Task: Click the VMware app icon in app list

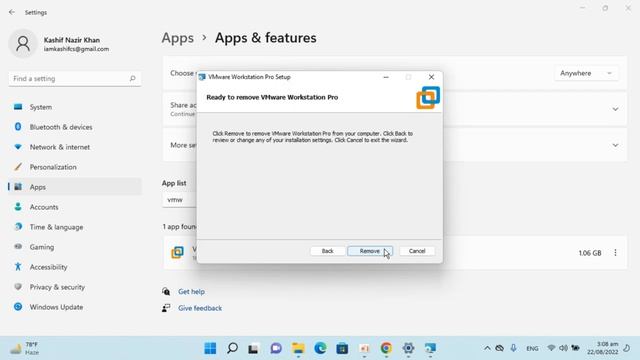Action: (177, 252)
